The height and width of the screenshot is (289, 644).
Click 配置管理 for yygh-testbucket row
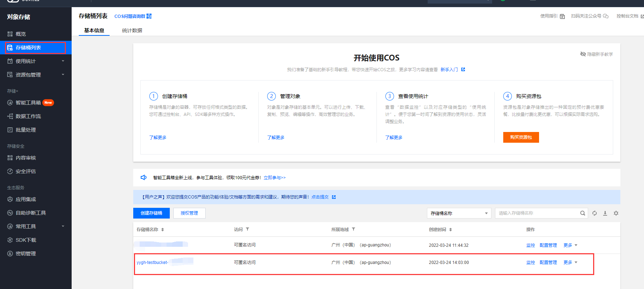pyautogui.click(x=548, y=263)
